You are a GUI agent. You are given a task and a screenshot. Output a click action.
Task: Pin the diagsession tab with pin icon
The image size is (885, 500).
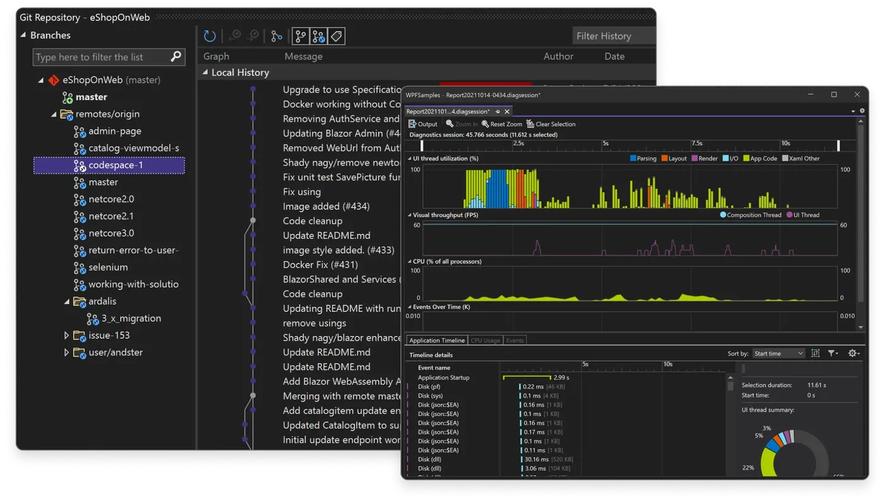coord(497,112)
